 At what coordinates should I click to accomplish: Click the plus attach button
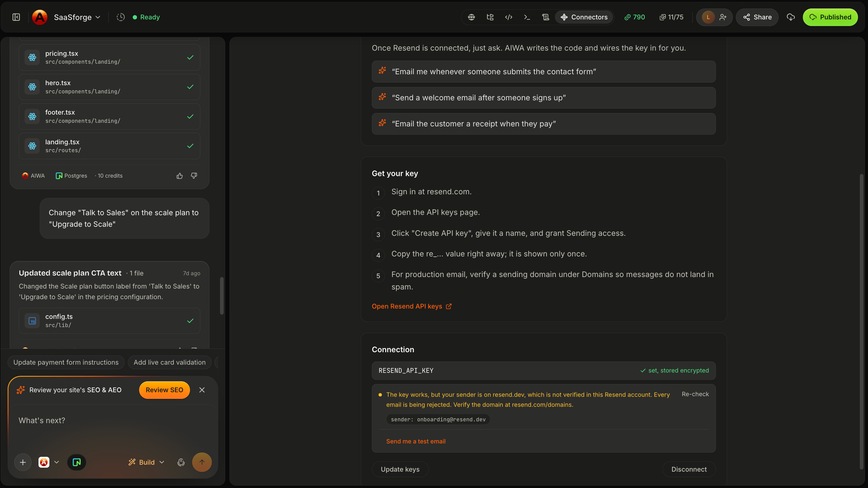(23, 462)
